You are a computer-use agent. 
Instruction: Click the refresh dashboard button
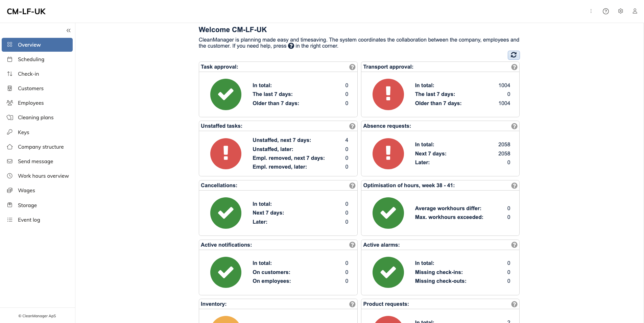coord(514,55)
